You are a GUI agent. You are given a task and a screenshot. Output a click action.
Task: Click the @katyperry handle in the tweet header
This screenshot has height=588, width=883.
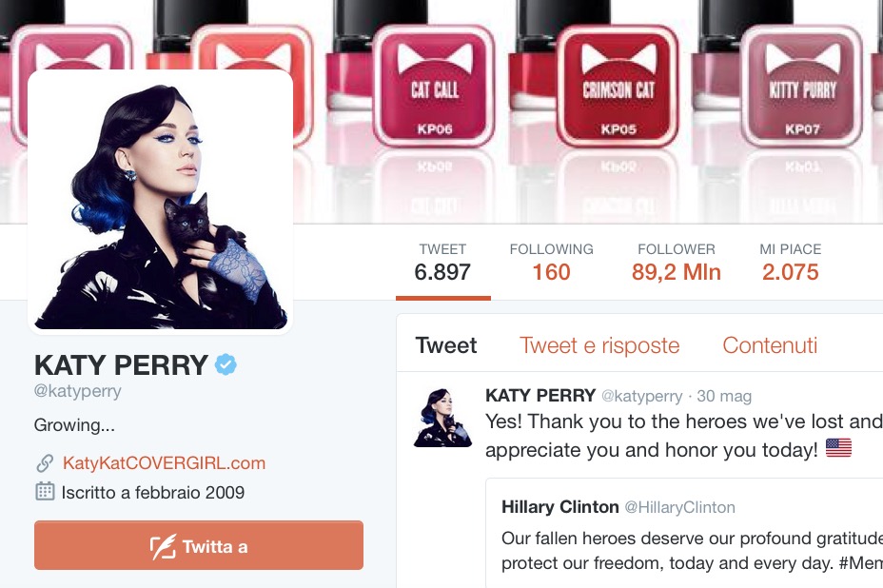[x=642, y=396]
